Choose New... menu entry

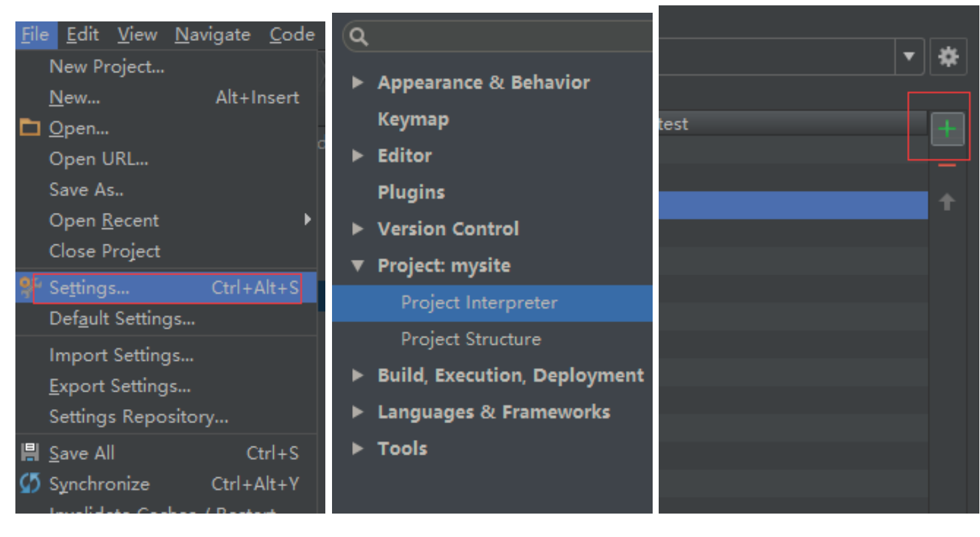coord(74,98)
